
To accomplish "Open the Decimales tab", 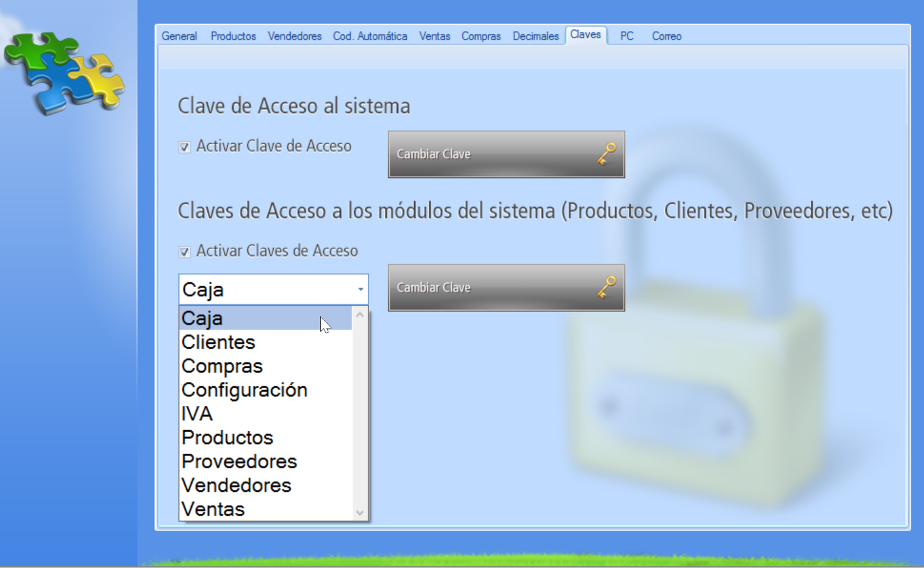I will tap(535, 36).
